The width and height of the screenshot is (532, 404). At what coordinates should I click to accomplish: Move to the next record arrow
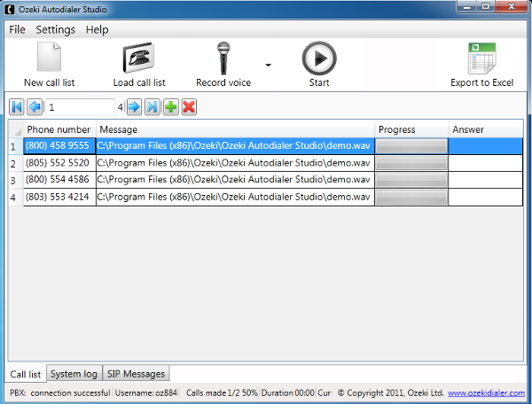point(134,107)
